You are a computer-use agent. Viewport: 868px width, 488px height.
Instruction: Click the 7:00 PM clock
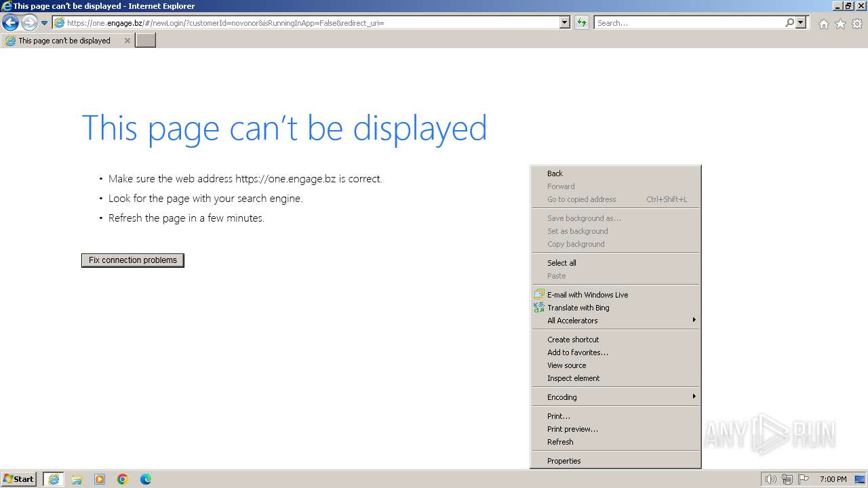click(x=833, y=479)
